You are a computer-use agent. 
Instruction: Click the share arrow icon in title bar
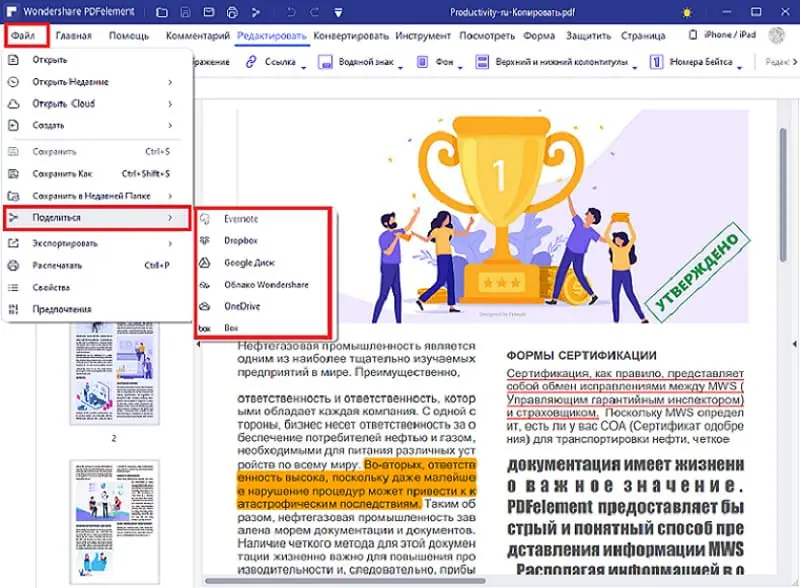256,12
